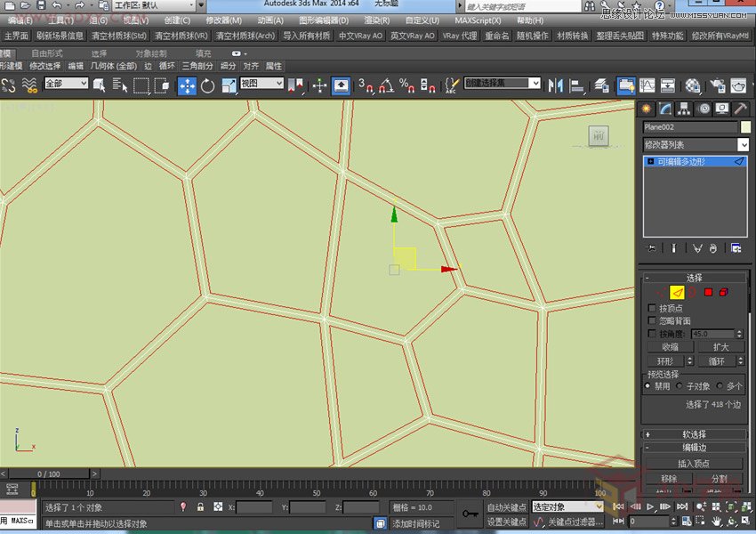Expand the 软选择 rollout
The height and width of the screenshot is (534, 756).
coord(695,434)
